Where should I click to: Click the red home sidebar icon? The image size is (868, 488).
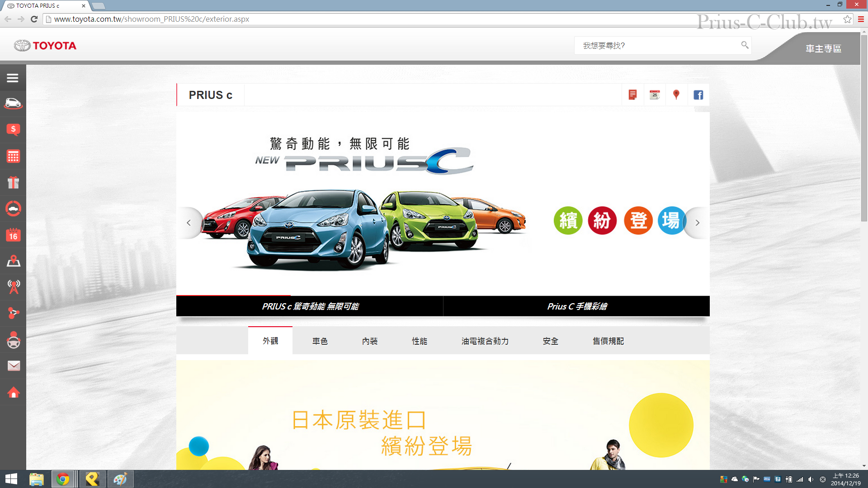(x=14, y=392)
